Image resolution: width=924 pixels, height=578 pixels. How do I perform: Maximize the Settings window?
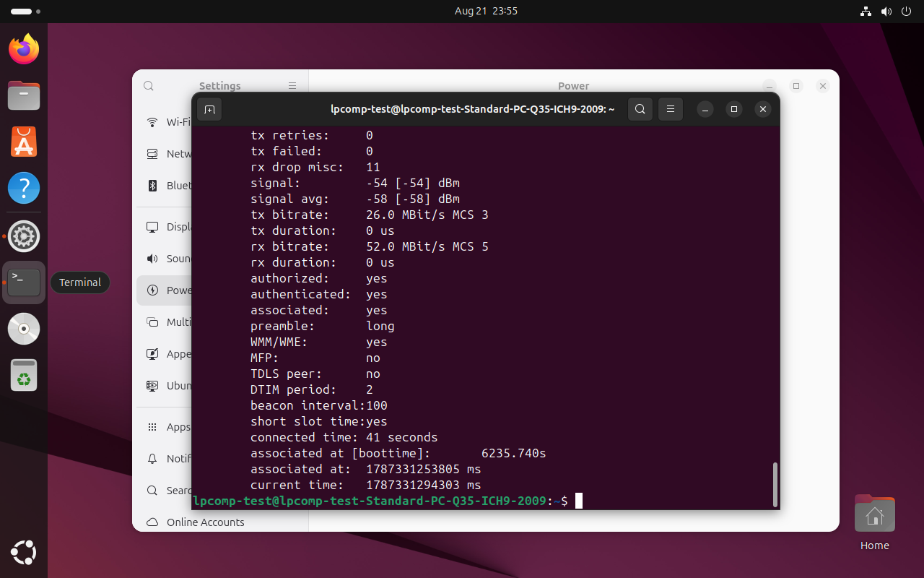click(x=796, y=86)
